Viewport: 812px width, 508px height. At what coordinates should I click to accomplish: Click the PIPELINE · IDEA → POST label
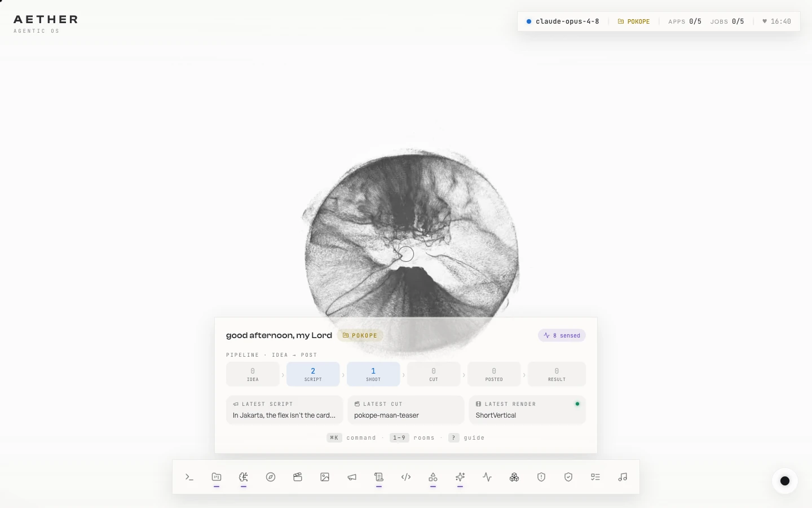(272, 355)
